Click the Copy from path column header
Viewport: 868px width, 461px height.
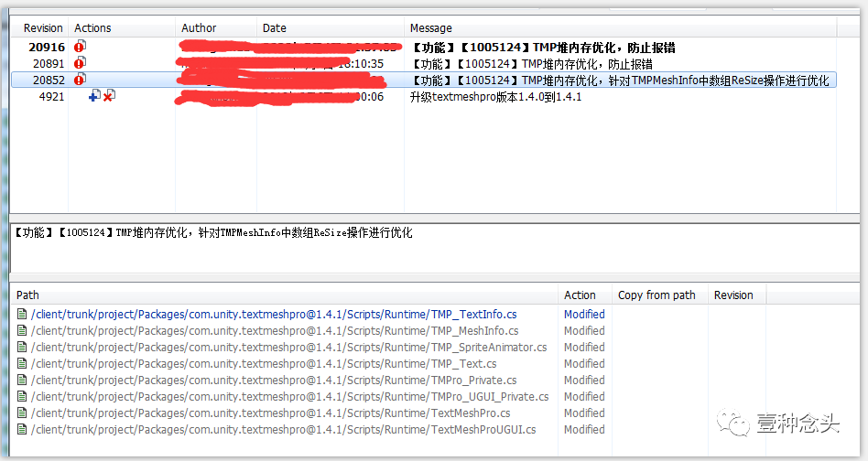point(660,295)
